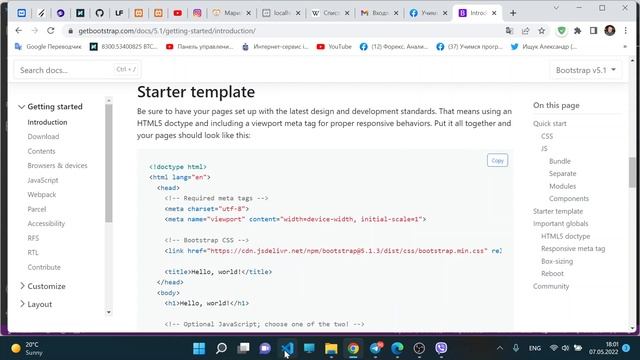The height and width of the screenshot is (360, 640).
Task: Open the green shield extension
Action: click(x=562, y=31)
